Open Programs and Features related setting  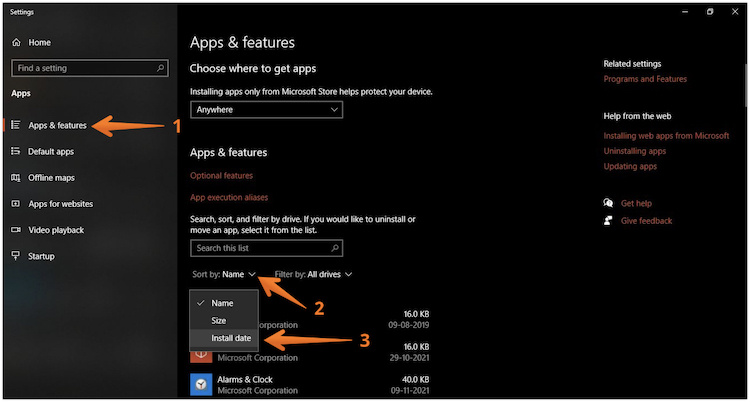click(x=645, y=79)
